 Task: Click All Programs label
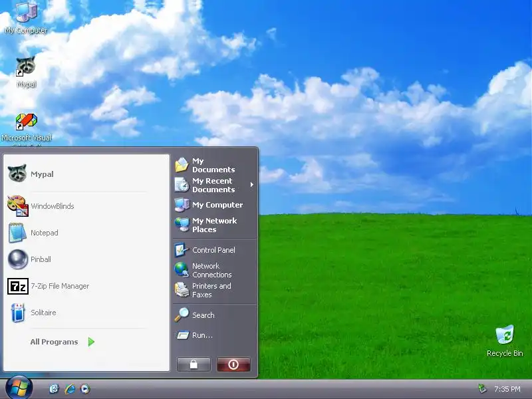[x=54, y=342]
